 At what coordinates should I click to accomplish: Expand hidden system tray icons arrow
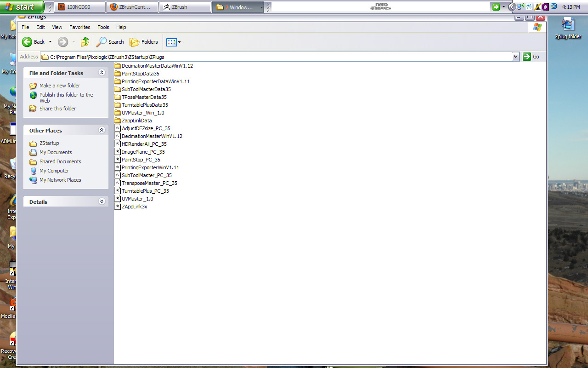pos(512,7)
